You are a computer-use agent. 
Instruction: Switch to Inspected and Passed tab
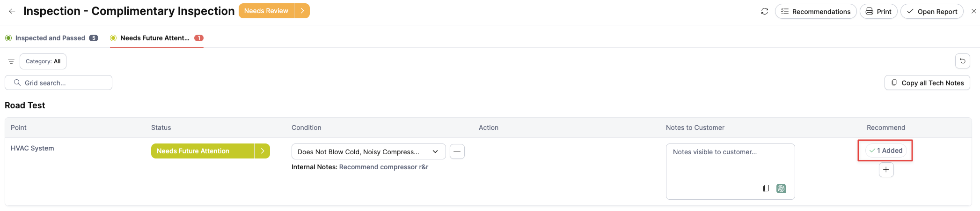pos(51,38)
